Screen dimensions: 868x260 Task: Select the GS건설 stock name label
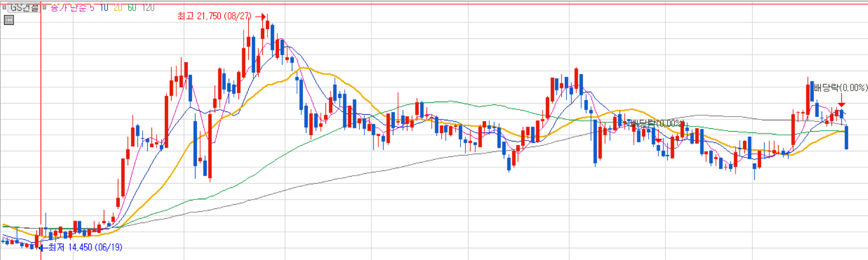click(x=24, y=8)
